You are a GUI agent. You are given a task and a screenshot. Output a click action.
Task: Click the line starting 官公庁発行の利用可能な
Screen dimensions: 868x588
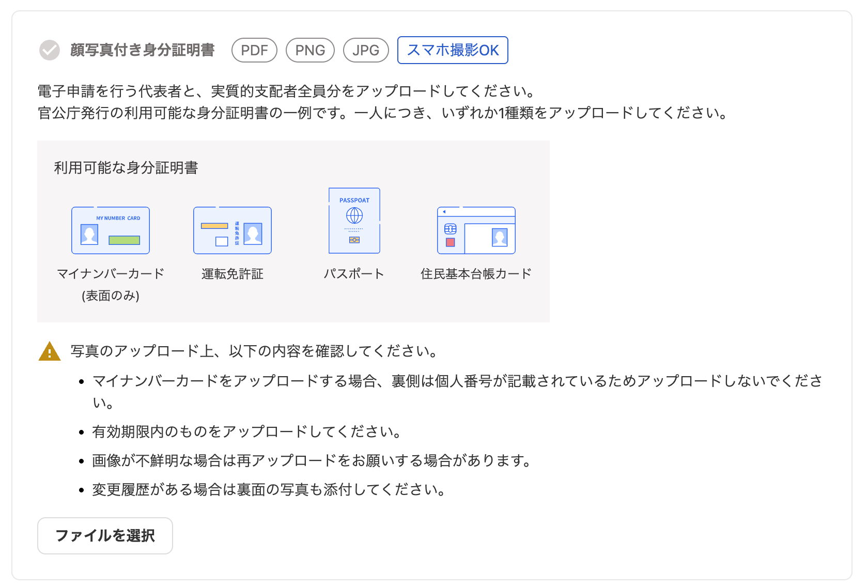(x=383, y=113)
